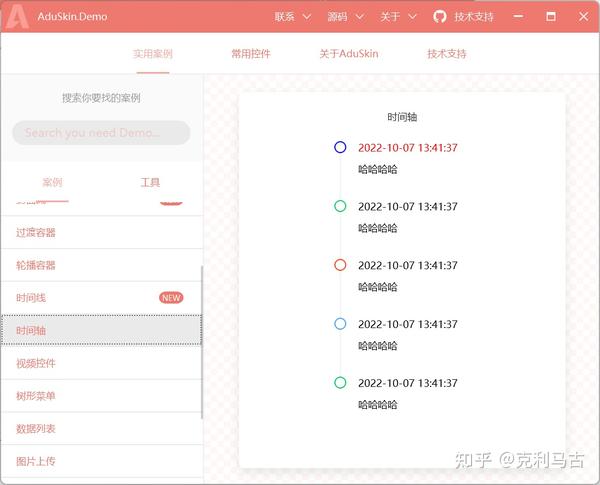
Task: Open the 技术支持 link in title bar
Action: click(x=474, y=16)
